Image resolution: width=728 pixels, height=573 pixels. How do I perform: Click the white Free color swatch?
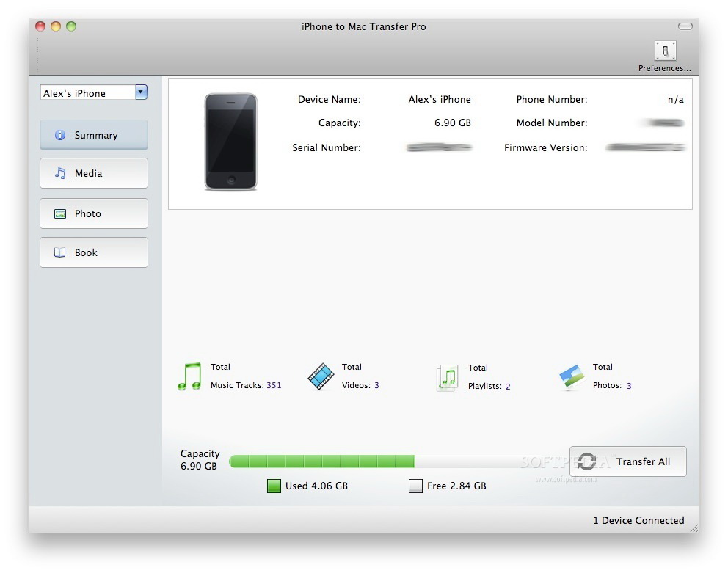click(x=415, y=486)
